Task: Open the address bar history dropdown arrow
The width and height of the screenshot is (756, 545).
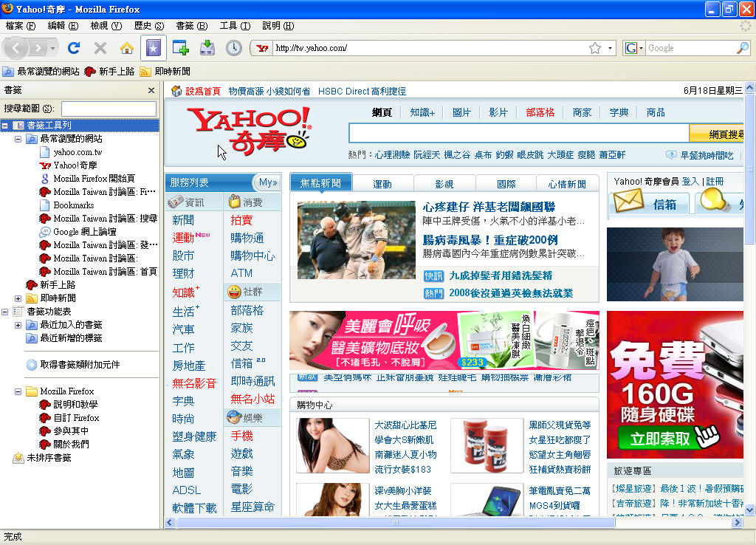Action: [x=611, y=48]
